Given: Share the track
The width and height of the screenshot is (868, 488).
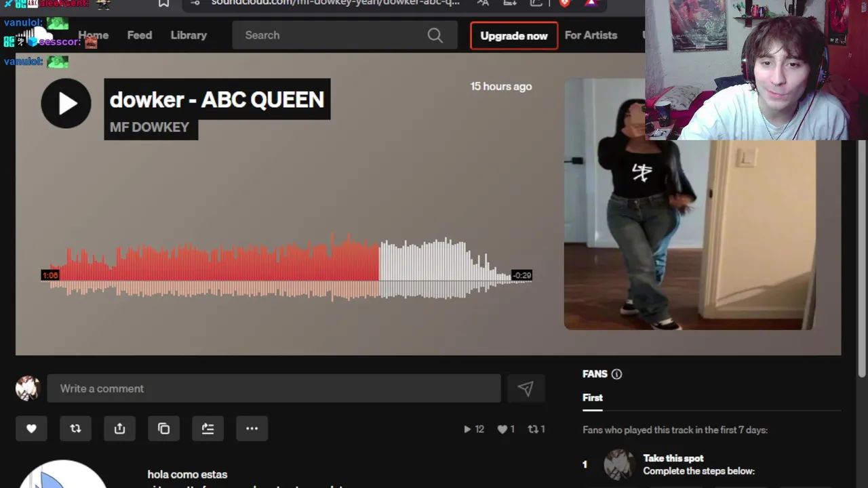Looking at the screenshot, I should tap(119, 428).
